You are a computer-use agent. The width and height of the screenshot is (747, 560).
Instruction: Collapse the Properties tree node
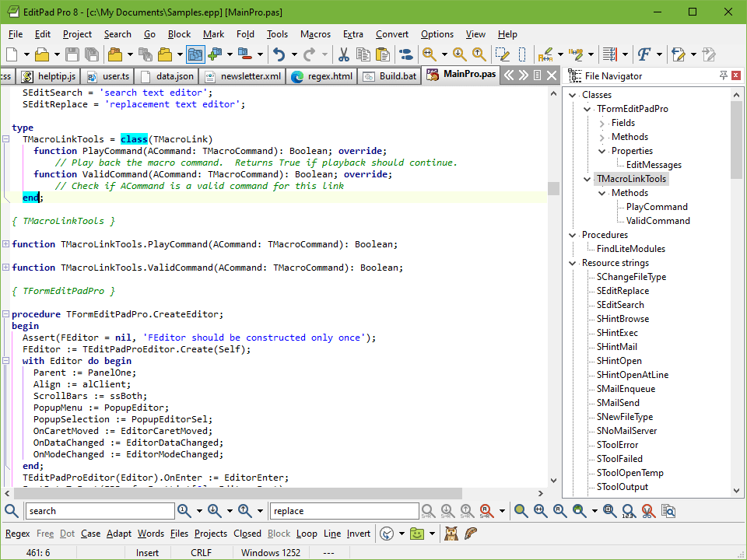coord(602,151)
